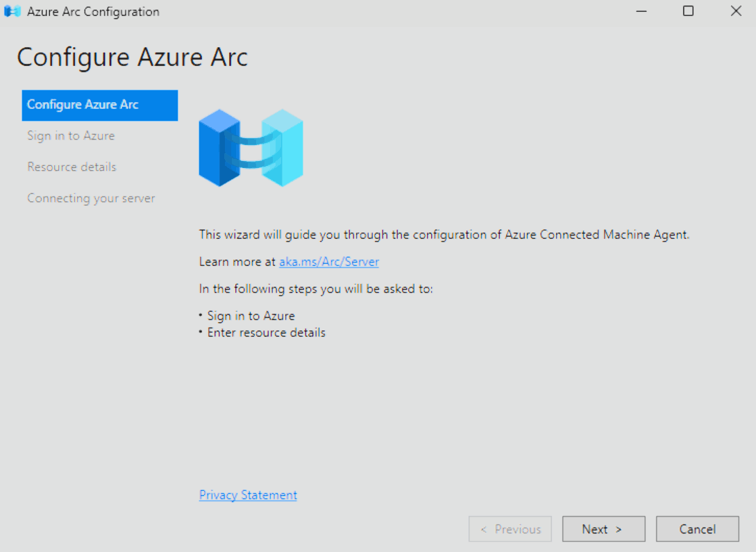The width and height of the screenshot is (756, 552).
Task: Click the large Azure Arc logo graphic
Action: (x=251, y=147)
